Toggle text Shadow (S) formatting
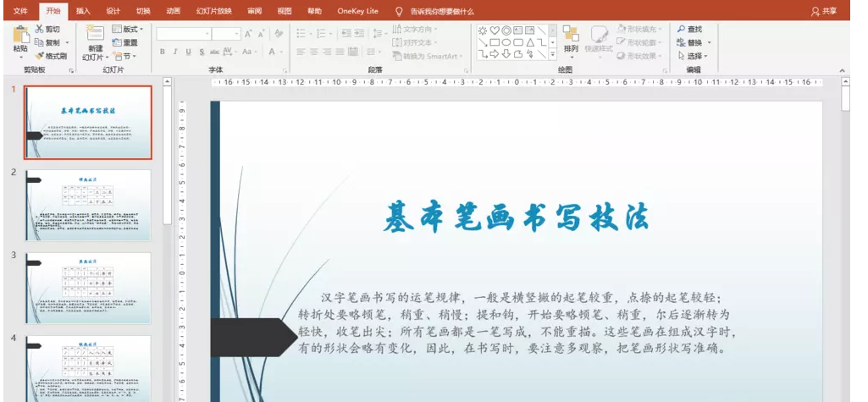The height and width of the screenshot is (402, 868). pyautogui.click(x=202, y=52)
